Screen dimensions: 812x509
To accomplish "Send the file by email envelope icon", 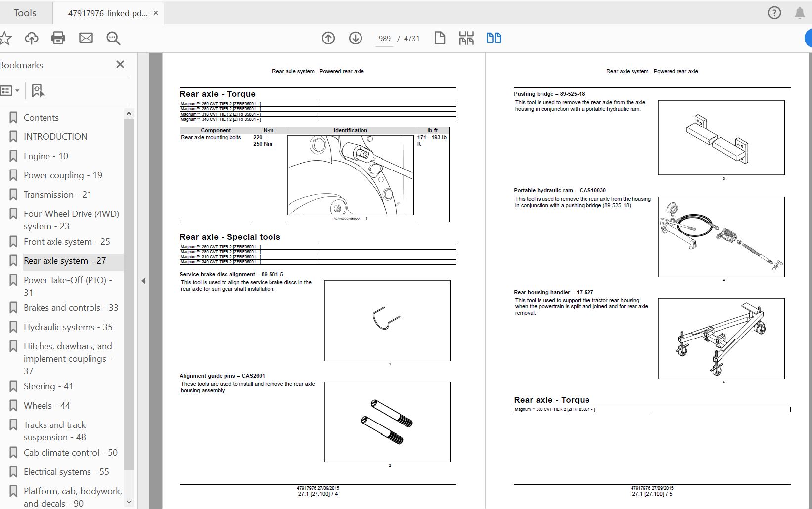I will click(86, 38).
